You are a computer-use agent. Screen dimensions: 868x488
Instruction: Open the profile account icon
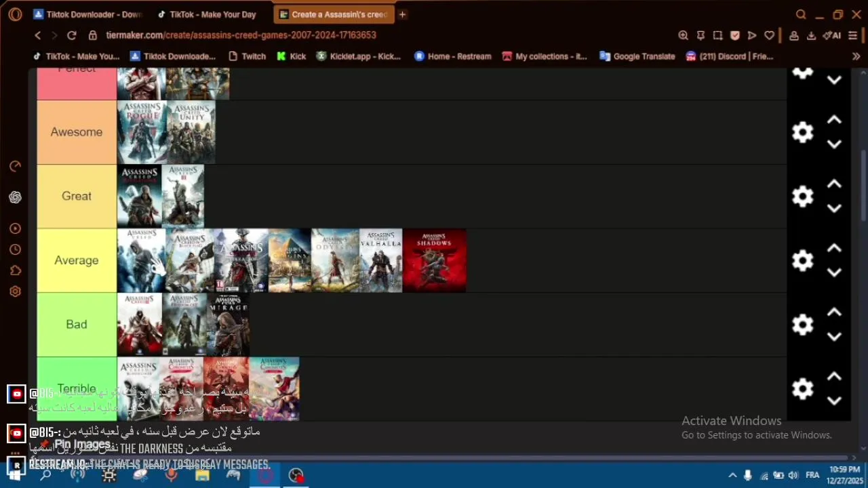click(x=793, y=35)
